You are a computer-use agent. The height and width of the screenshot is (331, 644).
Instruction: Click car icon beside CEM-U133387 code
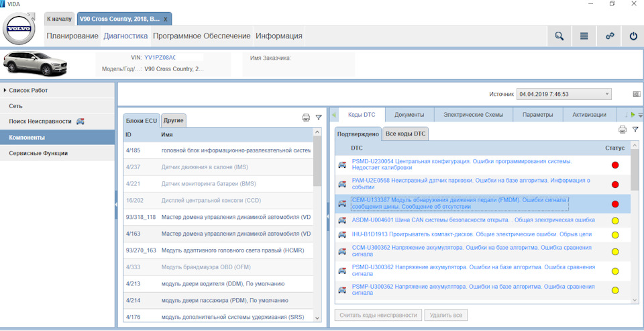342,203
